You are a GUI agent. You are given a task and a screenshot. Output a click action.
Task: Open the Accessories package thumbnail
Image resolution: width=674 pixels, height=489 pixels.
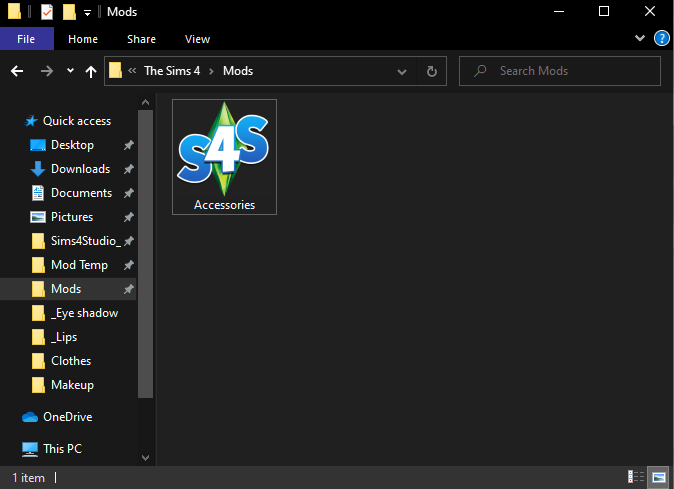click(224, 157)
